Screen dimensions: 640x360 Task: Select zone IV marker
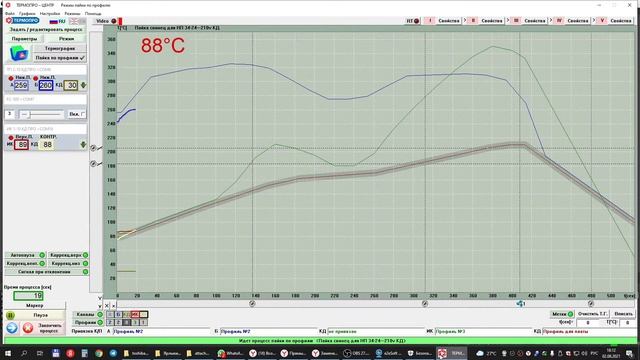click(559, 20)
